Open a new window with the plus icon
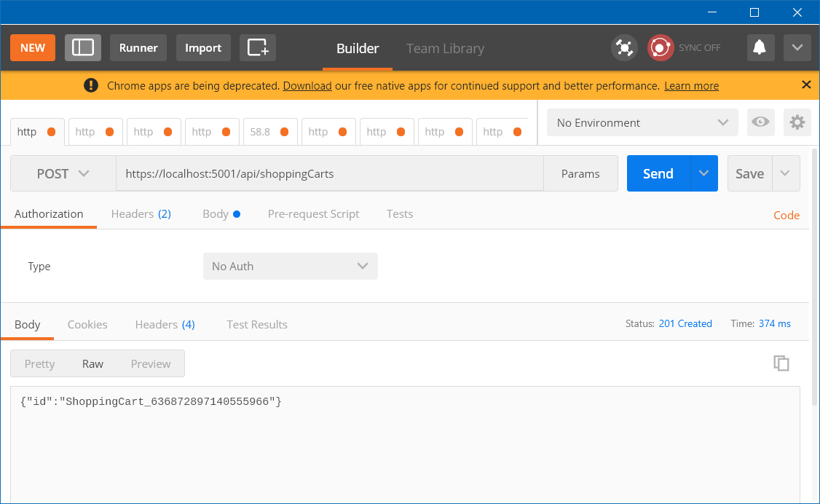Screen dimensions: 820x504 pos(258,47)
